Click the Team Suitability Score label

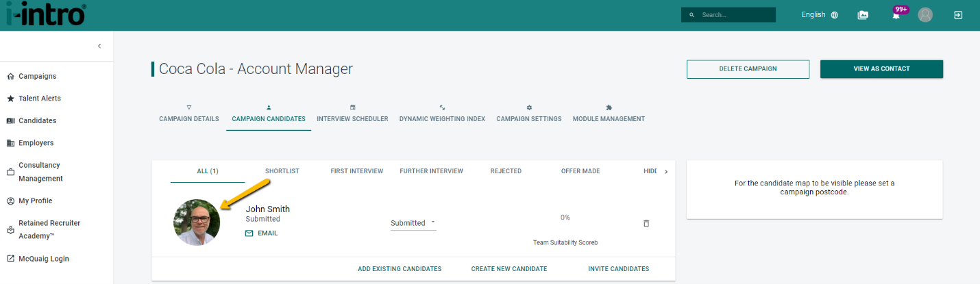pos(565,242)
